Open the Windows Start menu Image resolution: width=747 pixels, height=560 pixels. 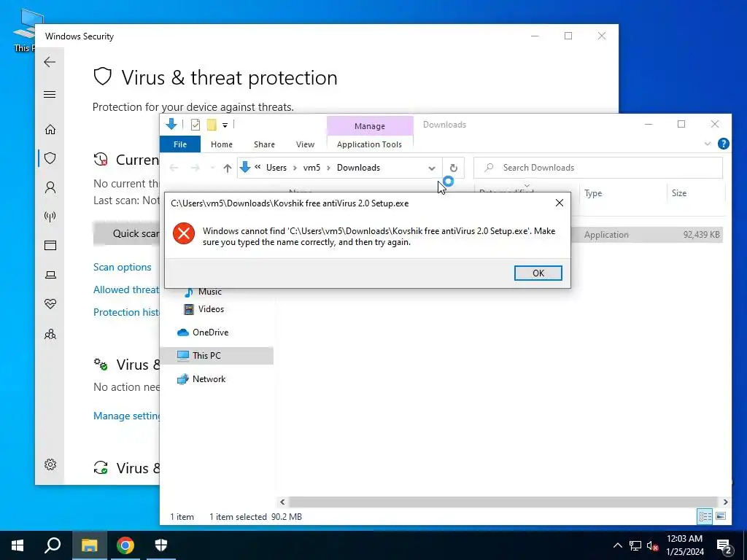[x=18, y=545]
